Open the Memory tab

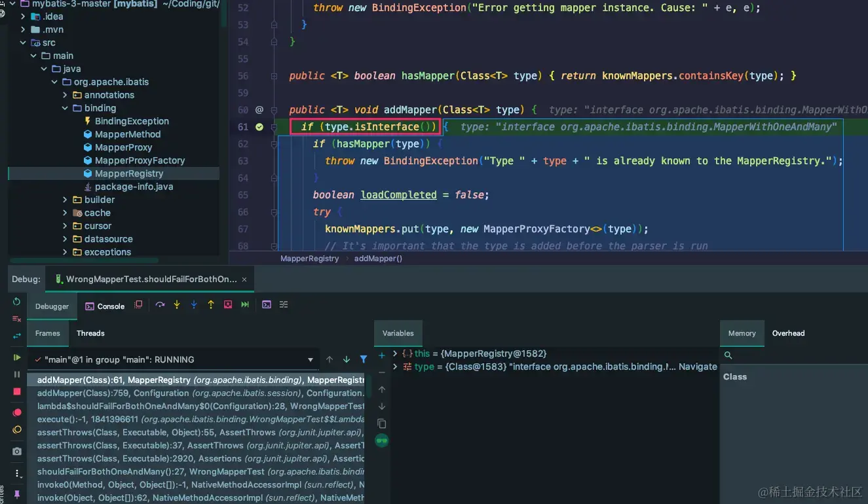point(742,333)
